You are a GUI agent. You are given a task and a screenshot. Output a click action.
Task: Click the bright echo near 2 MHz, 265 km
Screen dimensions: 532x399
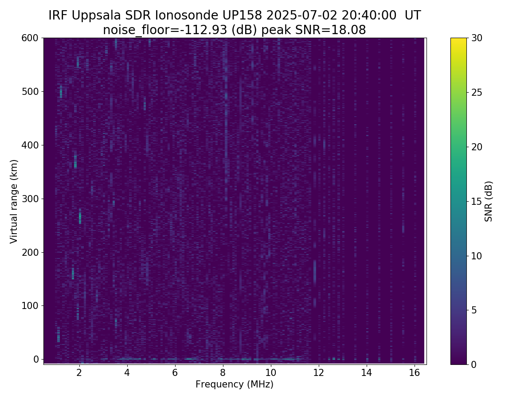click(80, 216)
